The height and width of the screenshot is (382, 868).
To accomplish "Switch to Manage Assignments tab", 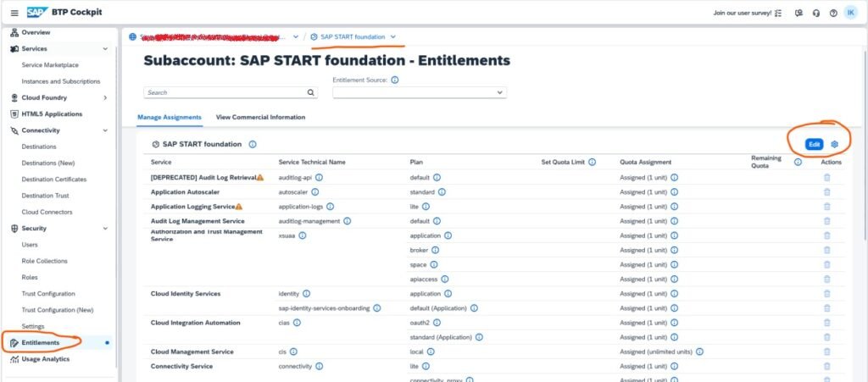I will point(170,117).
